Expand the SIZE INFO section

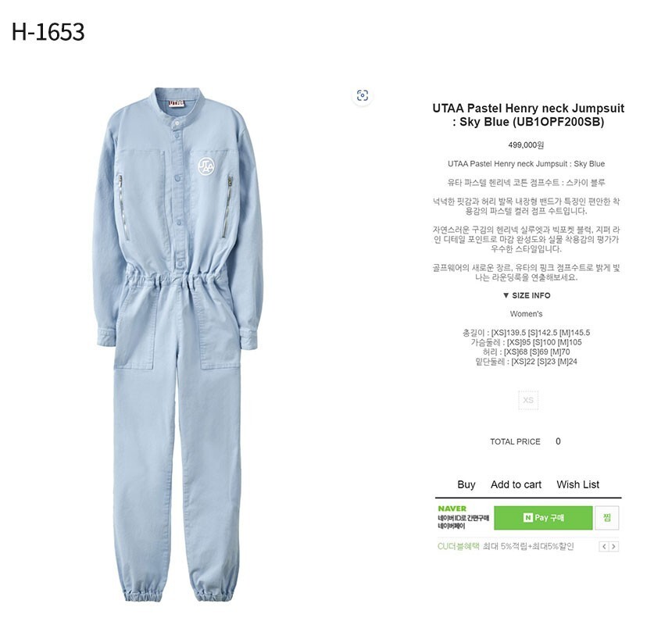click(x=527, y=295)
